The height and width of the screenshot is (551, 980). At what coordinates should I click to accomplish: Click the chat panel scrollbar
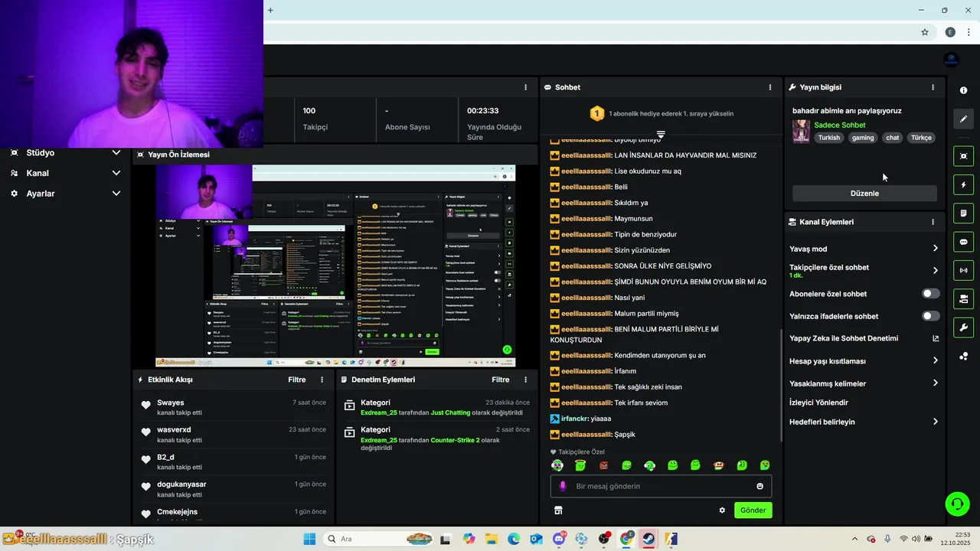[781, 385]
